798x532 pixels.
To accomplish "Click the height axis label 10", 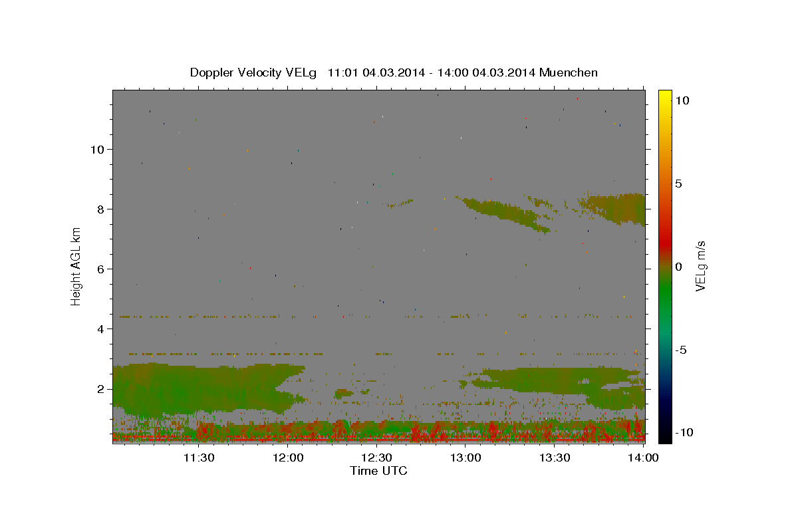I will (97, 149).
